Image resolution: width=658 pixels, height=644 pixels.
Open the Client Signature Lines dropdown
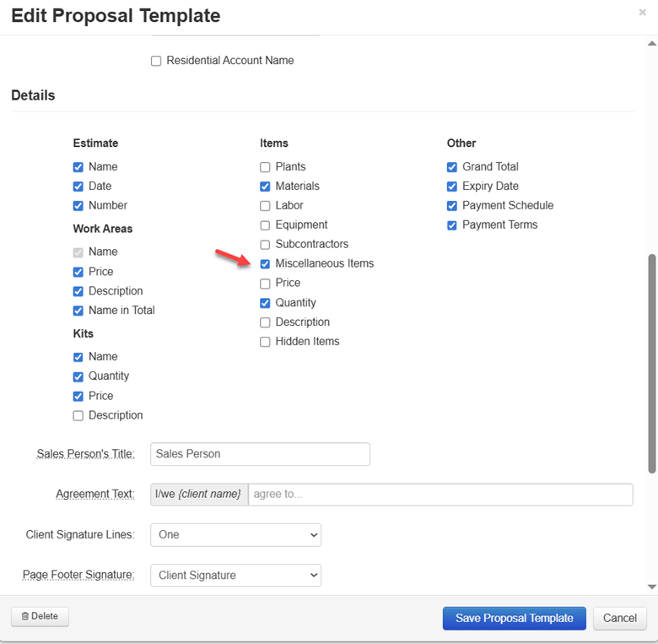tap(235, 535)
